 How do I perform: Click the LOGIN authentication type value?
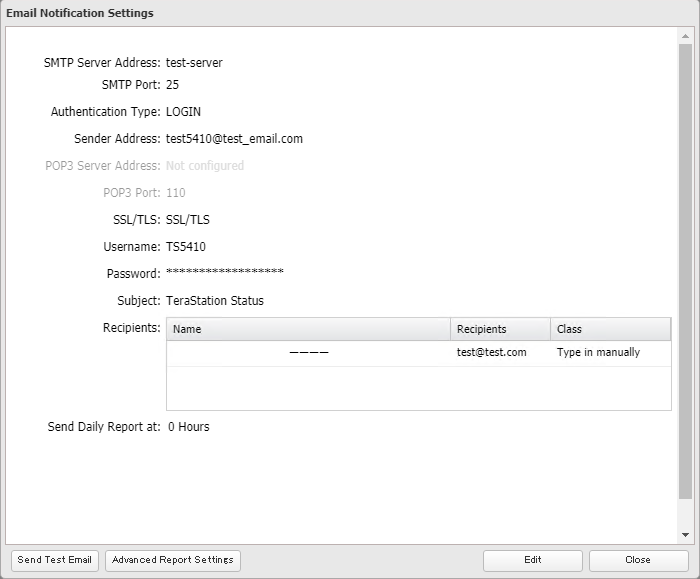point(183,112)
